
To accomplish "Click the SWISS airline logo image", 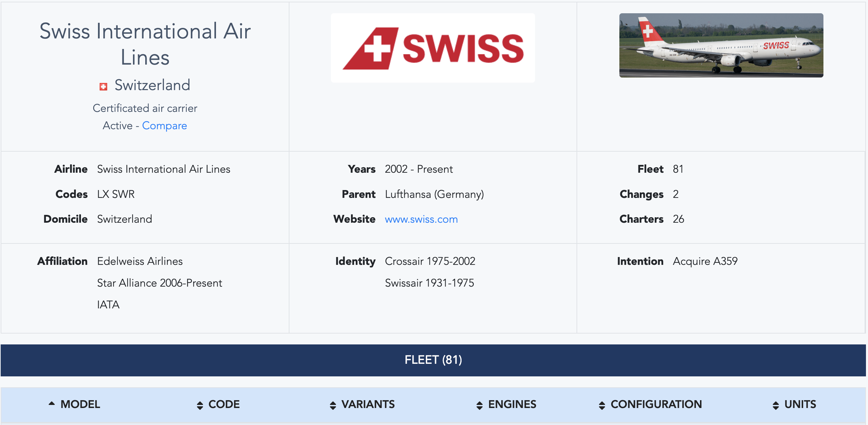I will click(433, 48).
